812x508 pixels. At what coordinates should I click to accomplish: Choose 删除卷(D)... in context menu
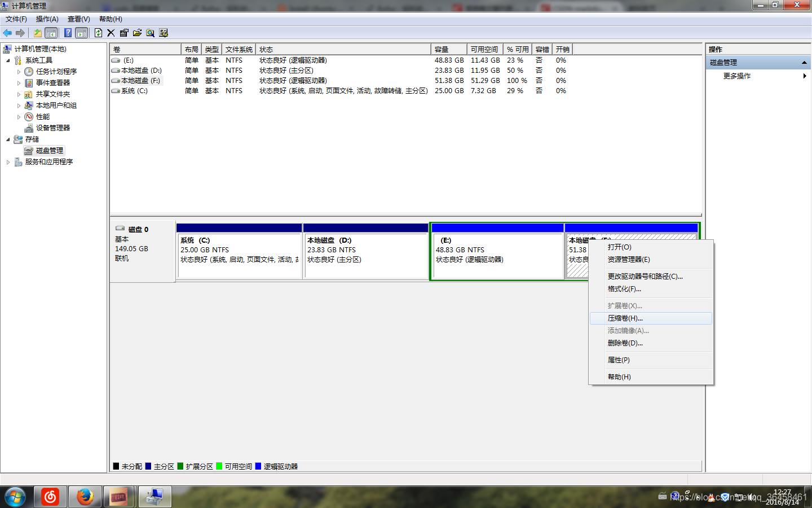(x=651, y=343)
